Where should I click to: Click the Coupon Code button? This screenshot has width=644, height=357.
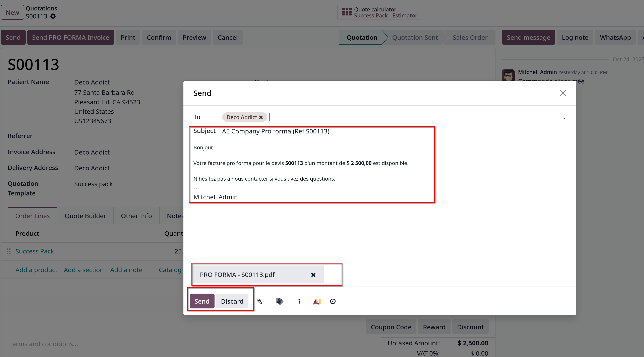click(391, 327)
